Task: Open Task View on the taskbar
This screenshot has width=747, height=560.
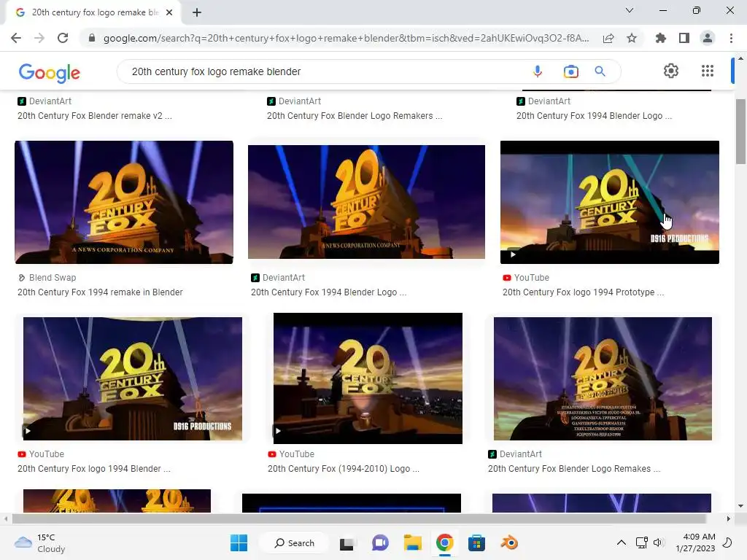Action: click(347, 543)
